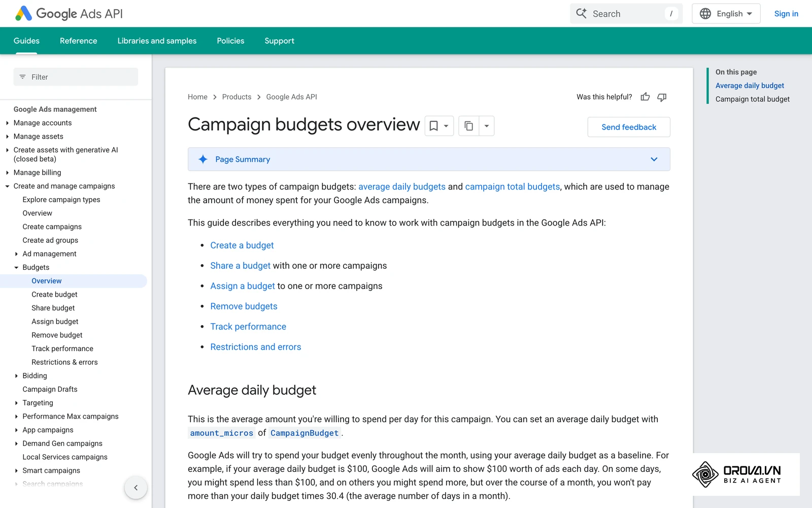The width and height of the screenshot is (812, 508).
Task: Select Restrictions & errors in sidebar
Action: point(64,362)
